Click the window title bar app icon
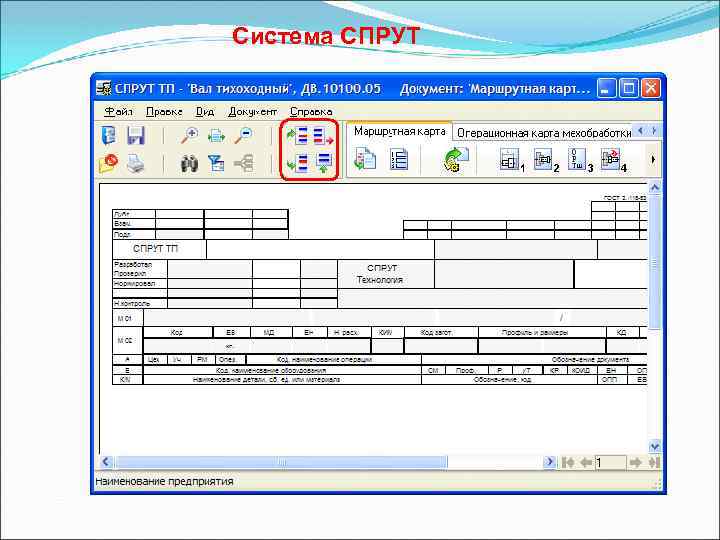This screenshot has height=540, width=720. 104,88
